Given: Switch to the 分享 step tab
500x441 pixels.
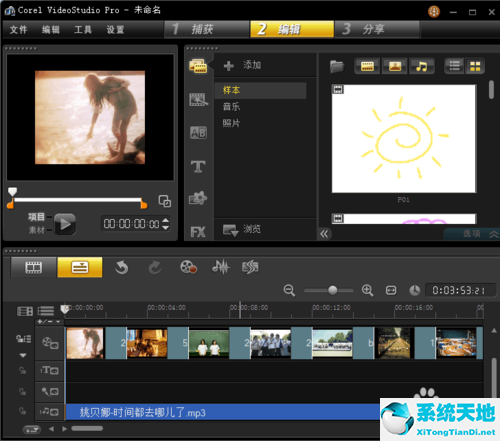Looking at the screenshot, I should pyautogui.click(x=377, y=29).
